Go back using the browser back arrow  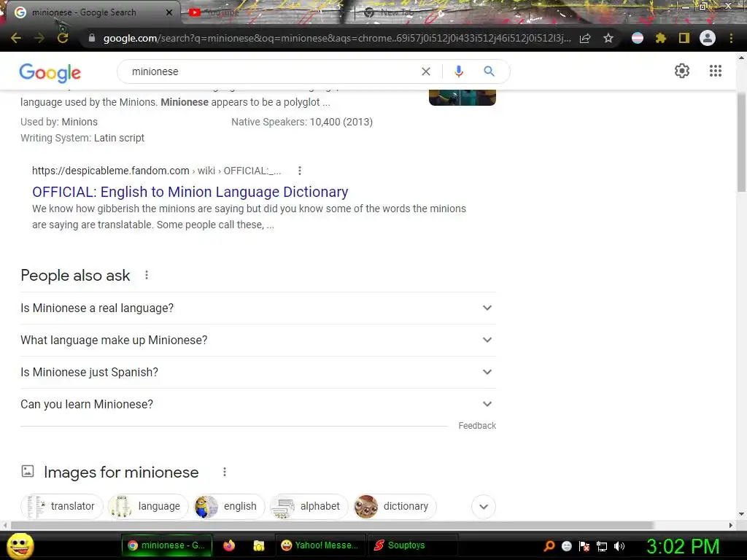click(16, 38)
